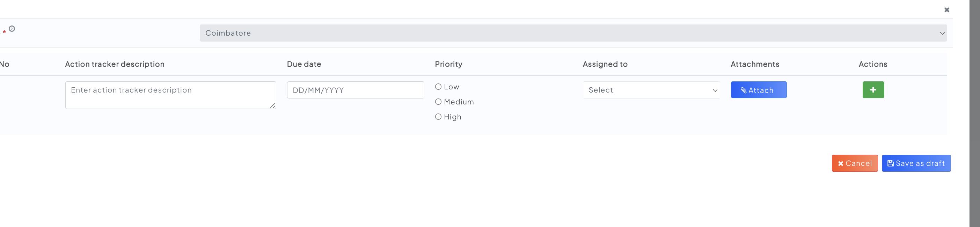Click the Coimbatore dropdown chevron arrow
Screen dimensions: 980x227
click(942, 34)
